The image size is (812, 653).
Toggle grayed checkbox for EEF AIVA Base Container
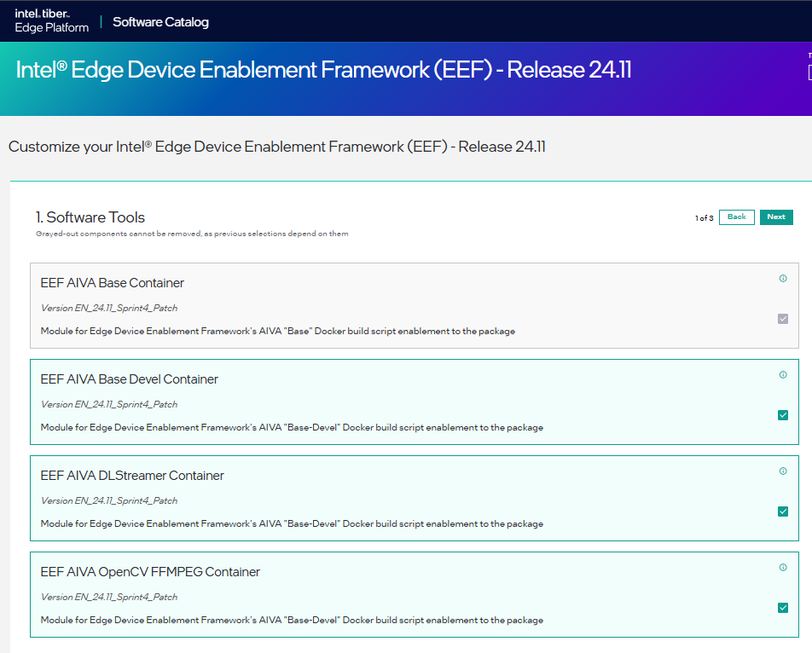pos(783,319)
